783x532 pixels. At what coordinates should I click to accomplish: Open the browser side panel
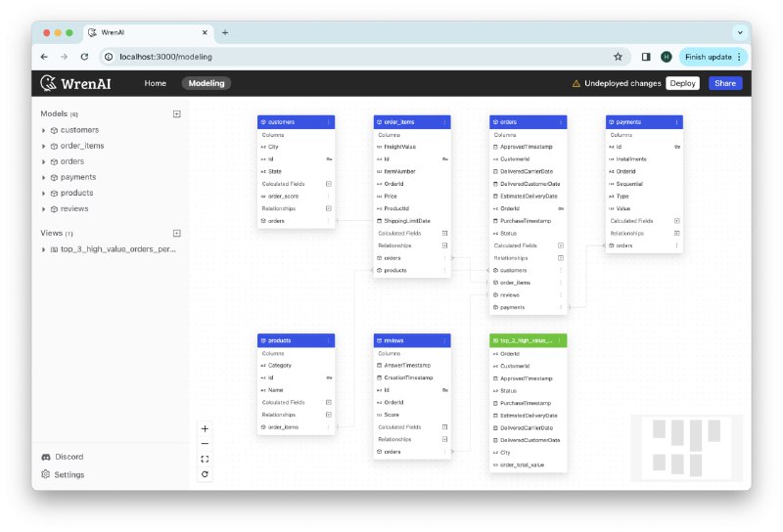646,57
